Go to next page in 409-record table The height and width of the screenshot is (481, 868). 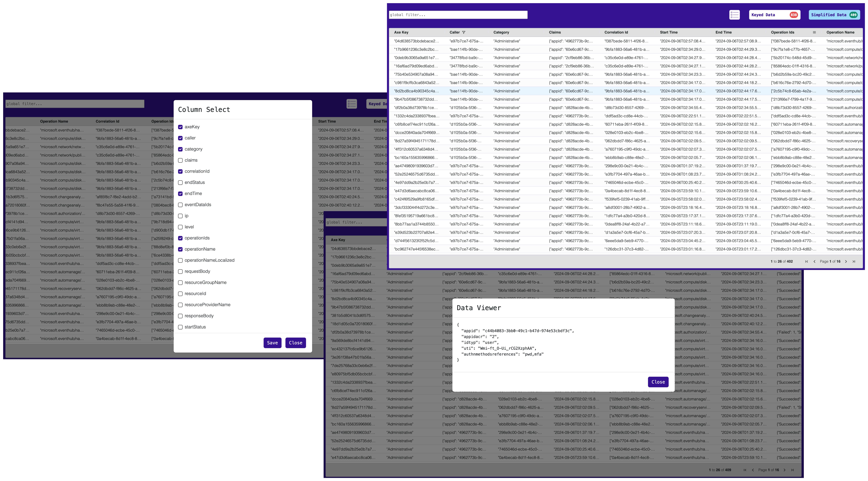coord(784,470)
